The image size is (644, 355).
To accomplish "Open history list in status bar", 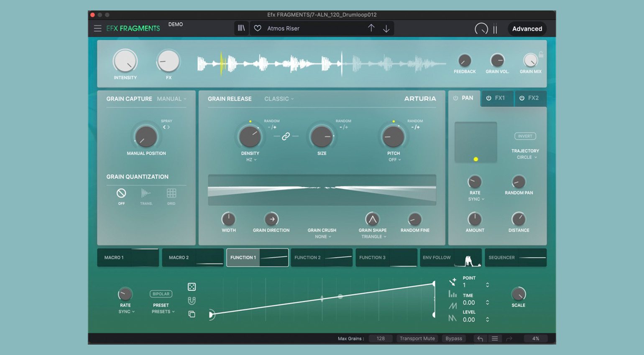I will (x=495, y=339).
